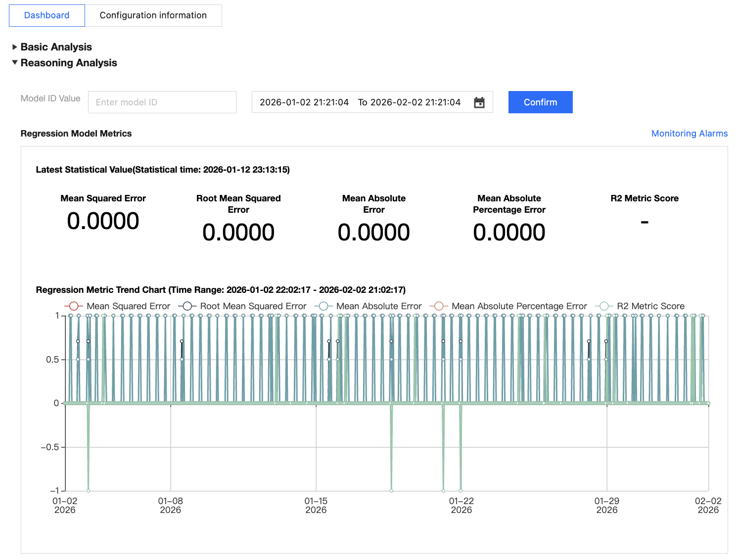
Task: Open the Configuration information tab
Action: 153,15
